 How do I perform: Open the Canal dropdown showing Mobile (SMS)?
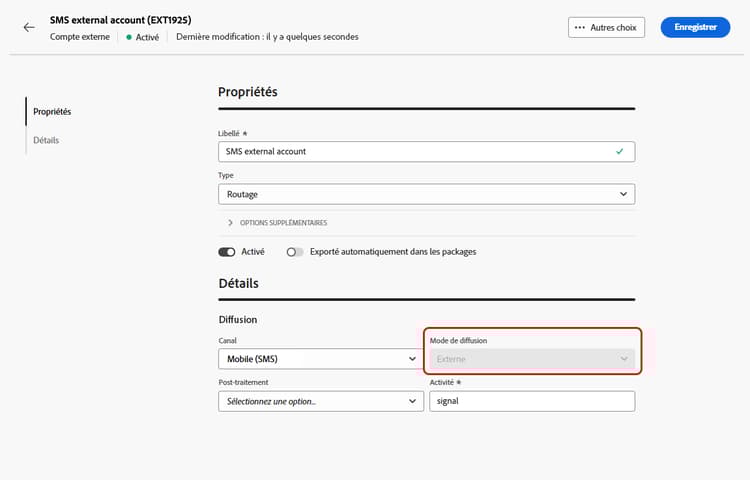pos(310,358)
